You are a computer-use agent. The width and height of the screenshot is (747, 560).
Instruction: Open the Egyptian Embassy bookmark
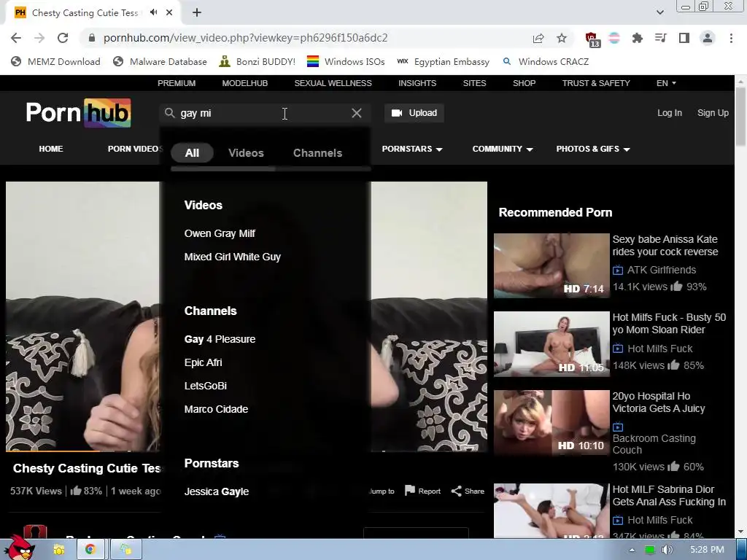(443, 61)
